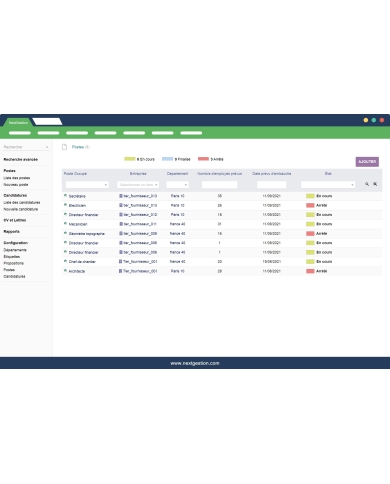Viewport: 390px width, 484px height.
Task: Sort by the Etat column header
Action: tap(328, 174)
